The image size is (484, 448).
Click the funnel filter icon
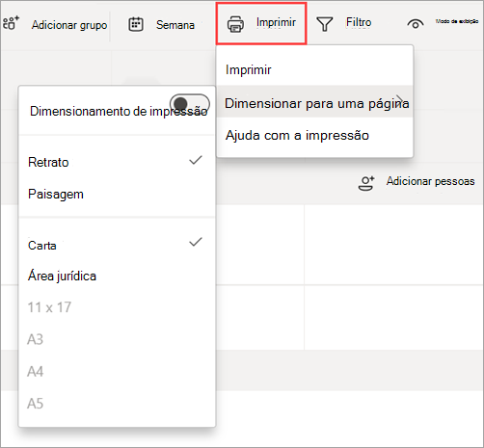click(x=325, y=24)
